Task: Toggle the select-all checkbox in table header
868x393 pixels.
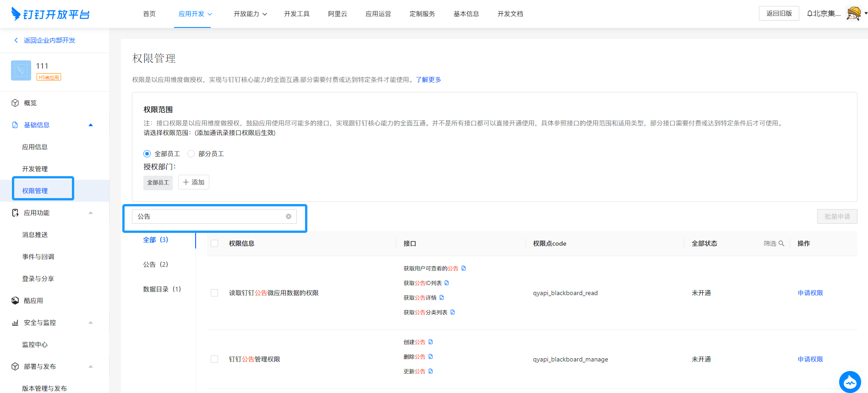Action: 214,243
